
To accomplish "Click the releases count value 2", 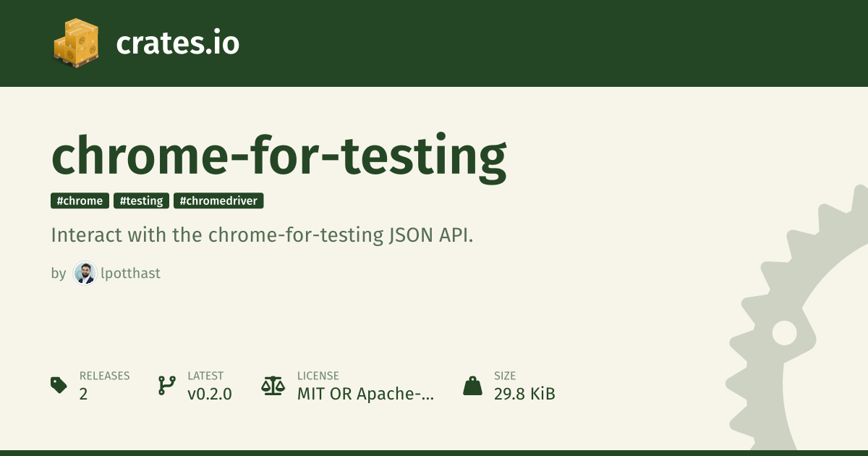I will (x=84, y=394).
